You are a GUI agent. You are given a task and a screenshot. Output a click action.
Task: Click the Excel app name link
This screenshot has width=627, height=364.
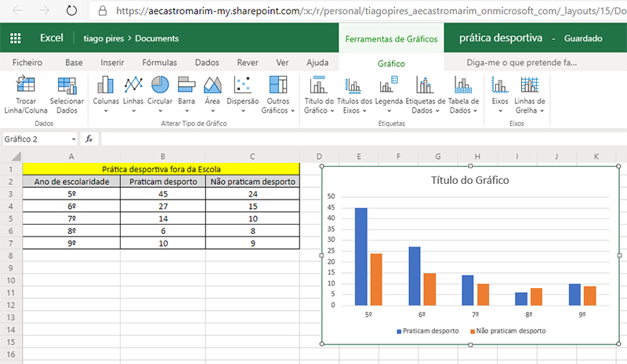click(52, 38)
